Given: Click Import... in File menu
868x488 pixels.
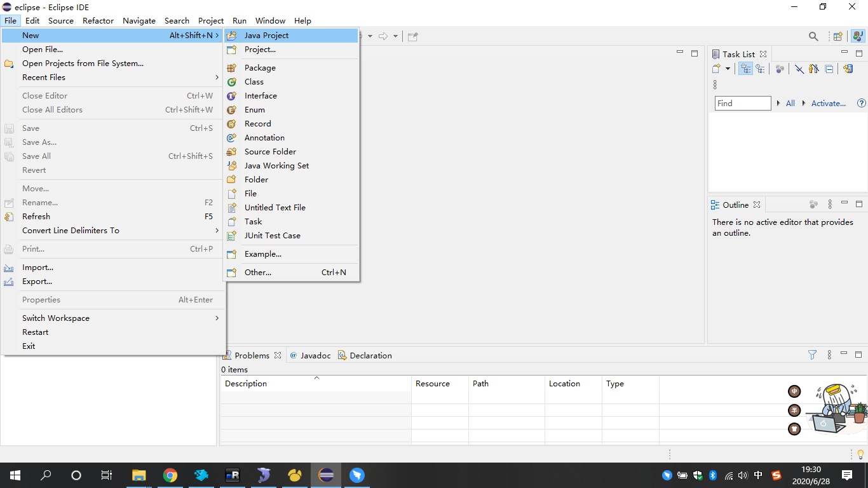Looking at the screenshot, I should 112,268.
